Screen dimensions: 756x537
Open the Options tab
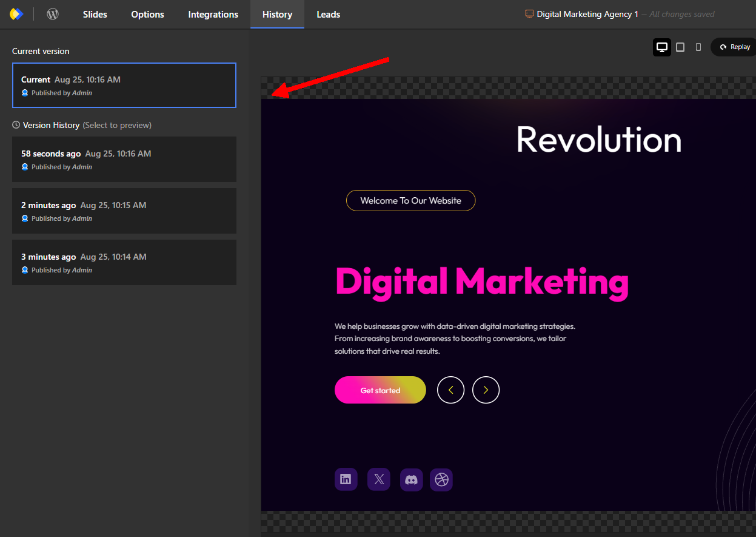pyautogui.click(x=147, y=14)
